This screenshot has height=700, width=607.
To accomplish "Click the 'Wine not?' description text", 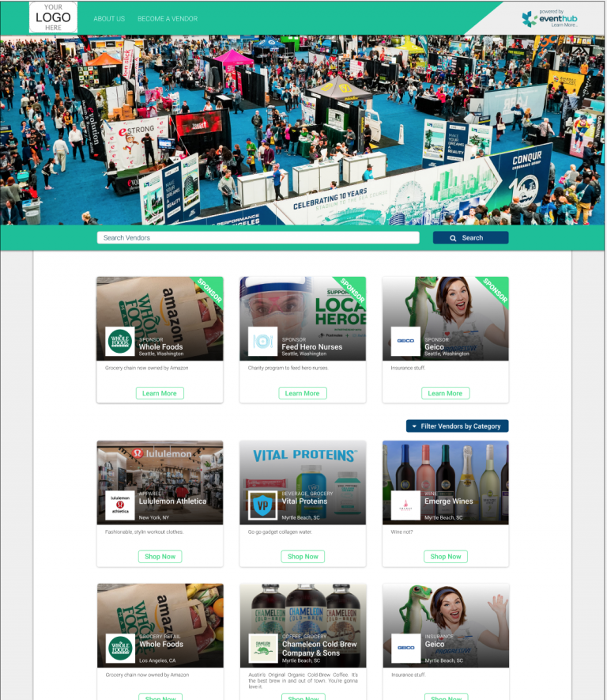I will pos(402,532).
